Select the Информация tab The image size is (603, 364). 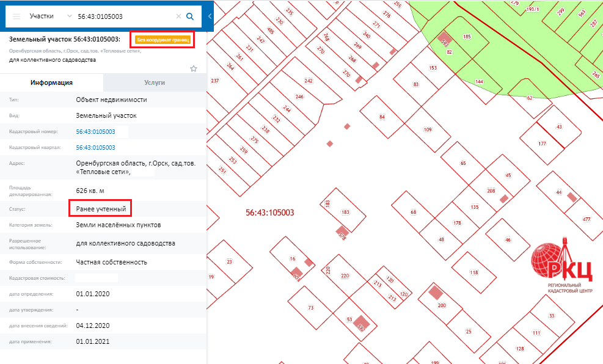point(52,82)
